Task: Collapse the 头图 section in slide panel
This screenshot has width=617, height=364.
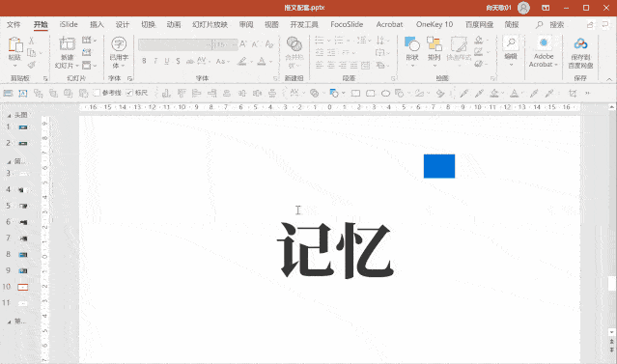Action: [x=9, y=115]
